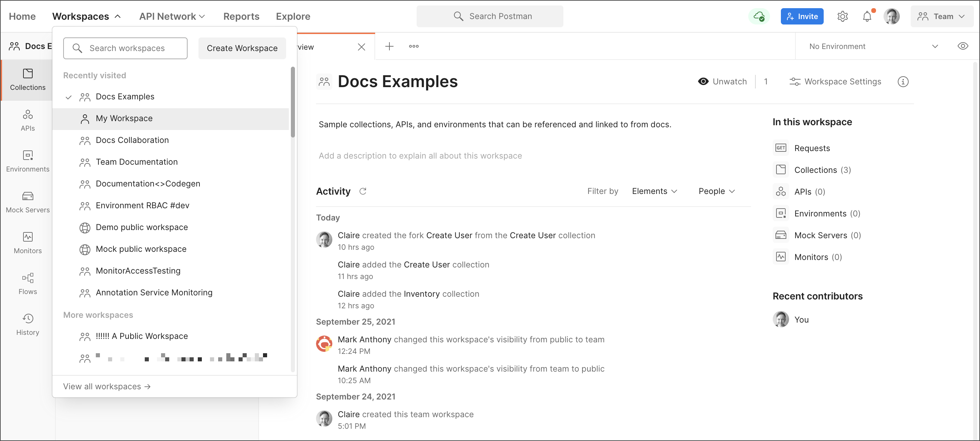This screenshot has width=980, height=441.
Task: Click the Search workspaces input field
Action: 125,48
